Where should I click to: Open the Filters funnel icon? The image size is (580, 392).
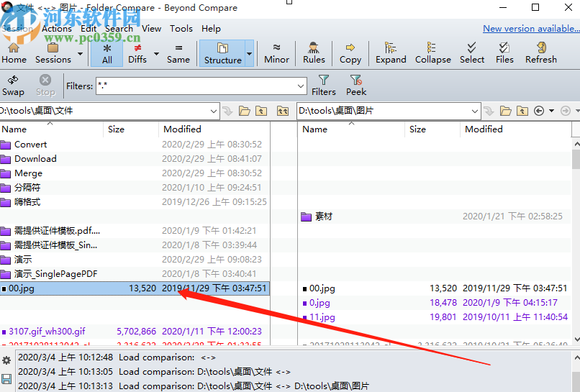tap(323, 86)
